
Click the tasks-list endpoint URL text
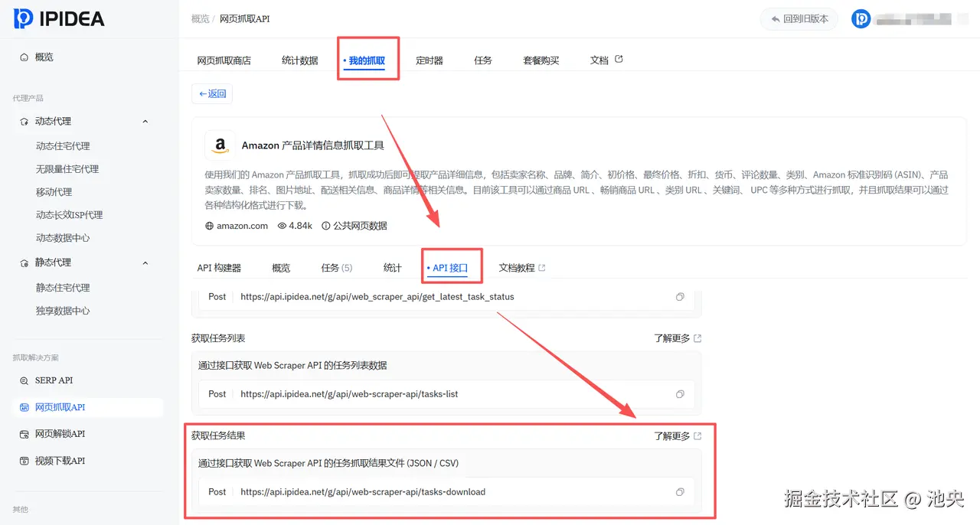click(349, 394)
